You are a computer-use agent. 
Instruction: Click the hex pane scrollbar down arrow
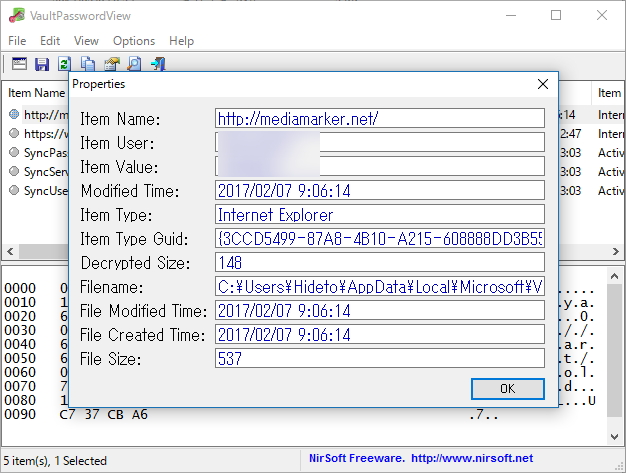[x=614, y=437]
